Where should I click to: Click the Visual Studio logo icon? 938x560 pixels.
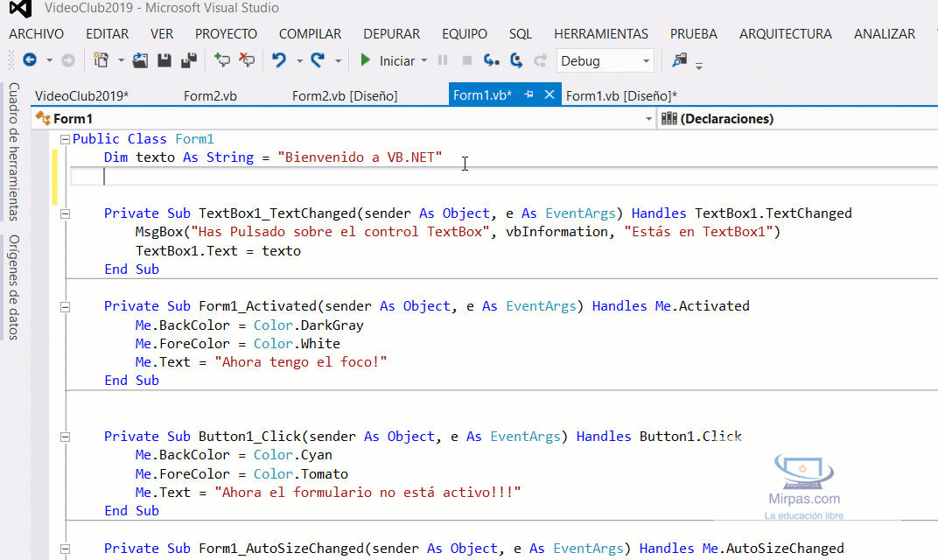(x=20, y=9)
